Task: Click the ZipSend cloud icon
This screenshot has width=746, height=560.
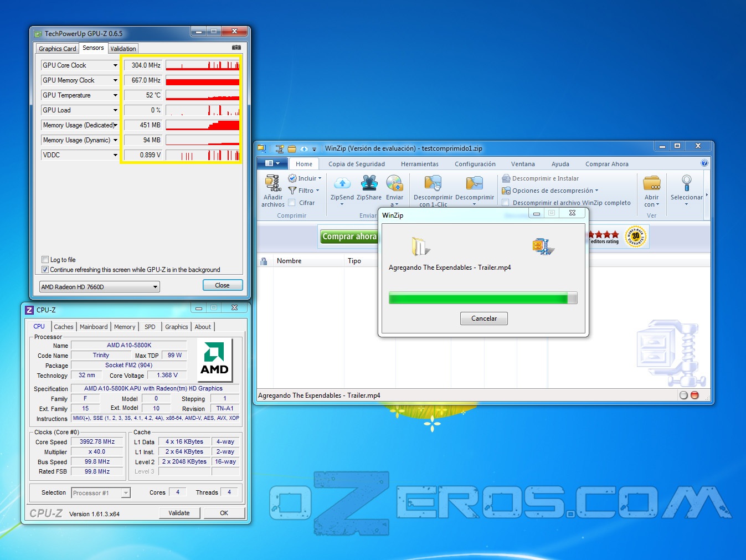Action: pos(342,183)
